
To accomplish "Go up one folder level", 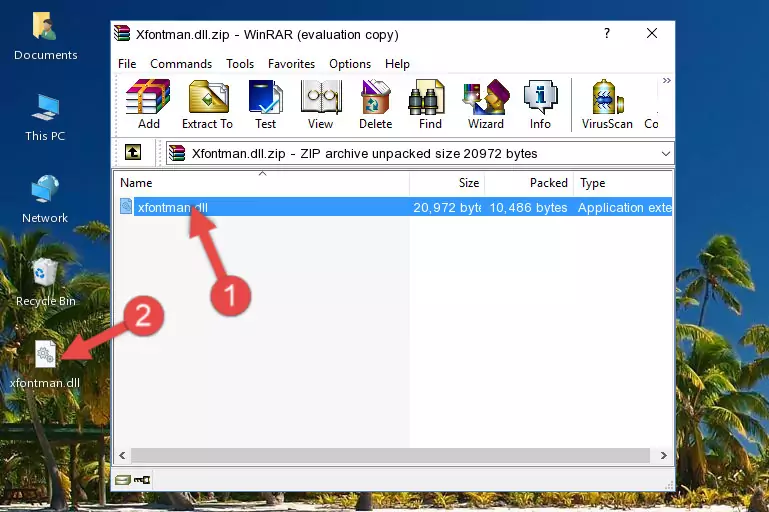I will pyautogui.click(x=133, y=153).
